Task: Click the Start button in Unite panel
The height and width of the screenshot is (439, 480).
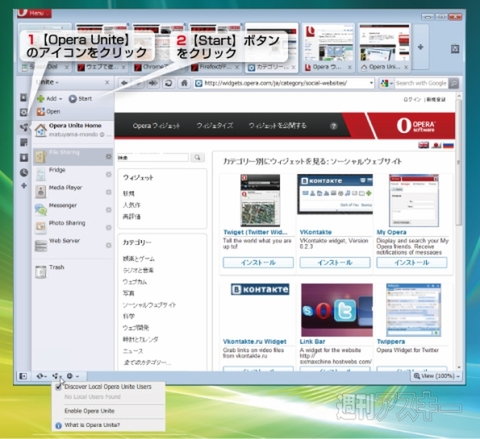Action: (80, 98)
